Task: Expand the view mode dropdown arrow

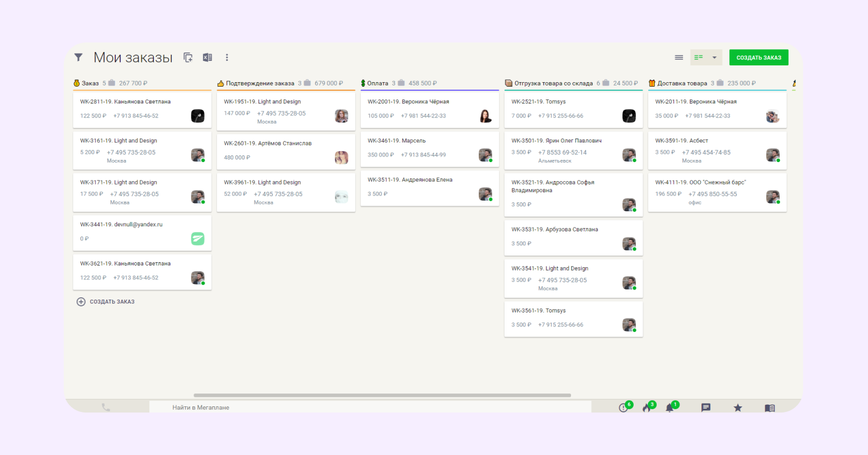Action: pyautogui.click(x=714, y=58)
